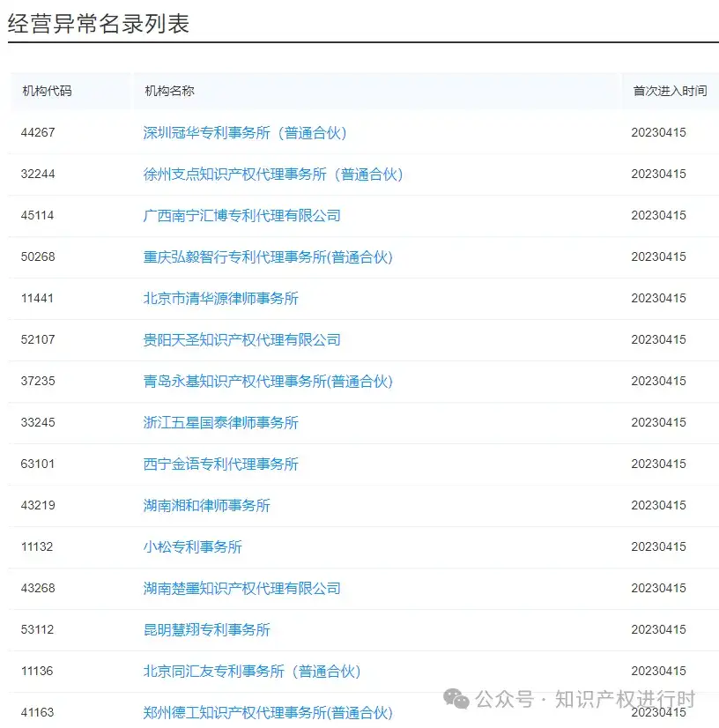Open 徐州支点知识产权代理事务所 link

[x=273, y=175]
